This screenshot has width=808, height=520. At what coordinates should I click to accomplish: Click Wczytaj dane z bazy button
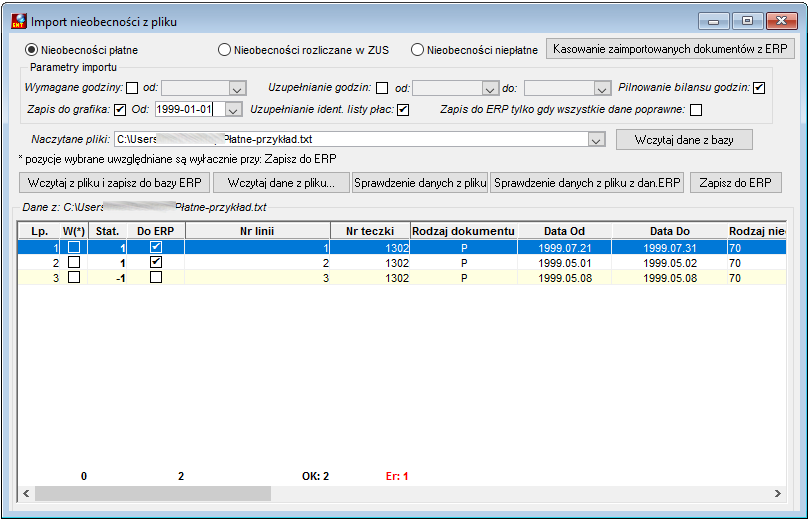tap(684, 140)
